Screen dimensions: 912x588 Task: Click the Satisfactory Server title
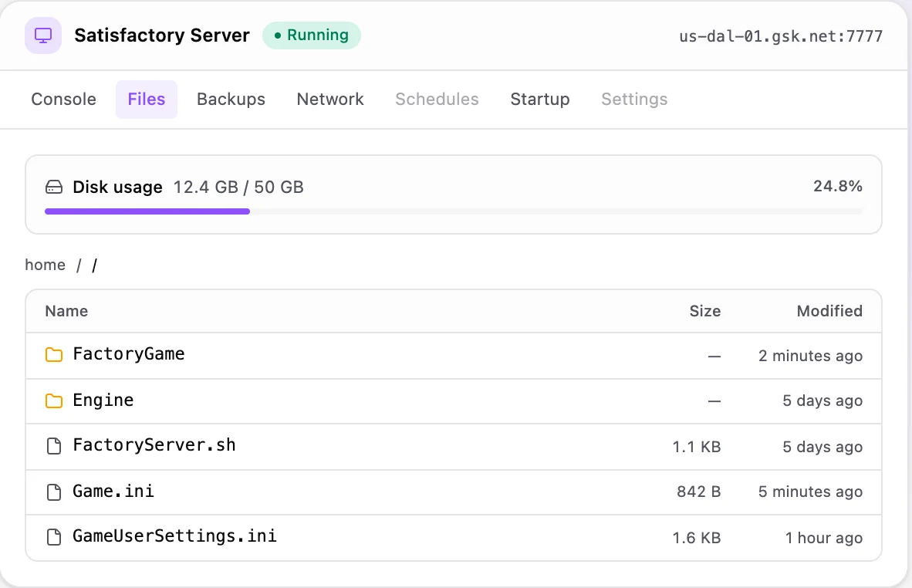[x=162, y=35]
